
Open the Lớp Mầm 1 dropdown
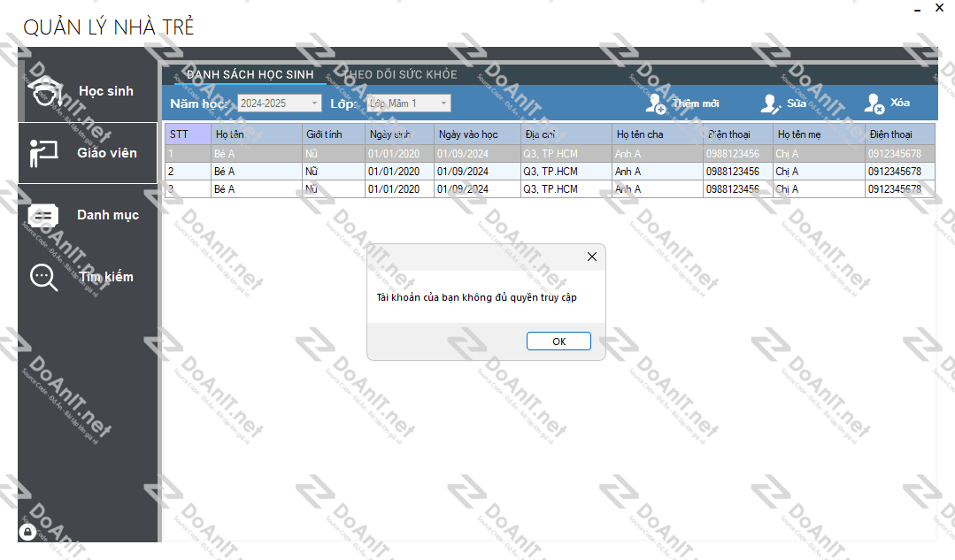408,103
